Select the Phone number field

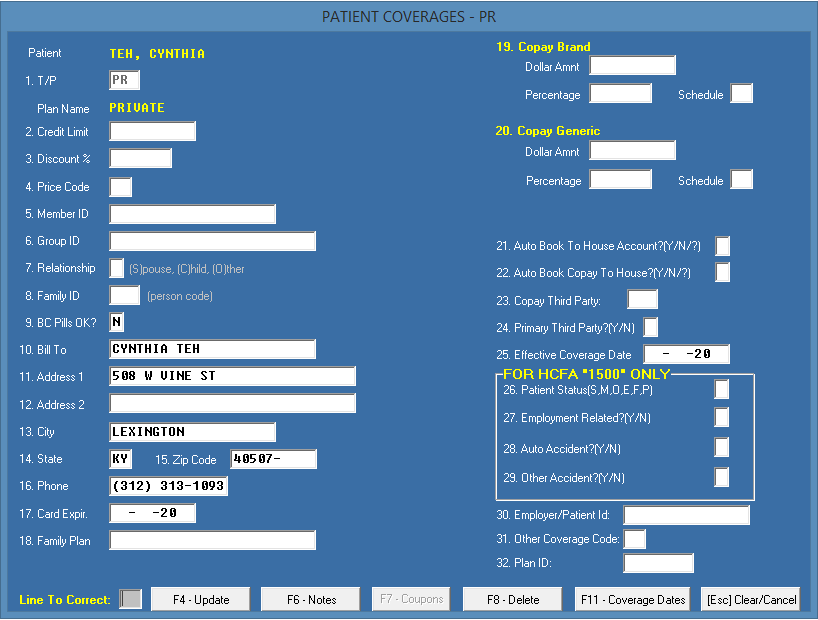168,486
